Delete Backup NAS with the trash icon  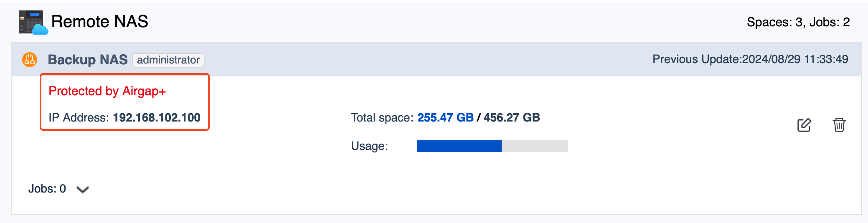(x=839, y=125)
